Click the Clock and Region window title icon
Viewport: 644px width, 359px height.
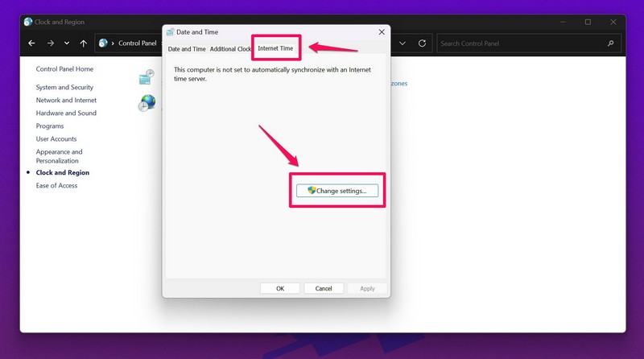click(x=28, y=22)
